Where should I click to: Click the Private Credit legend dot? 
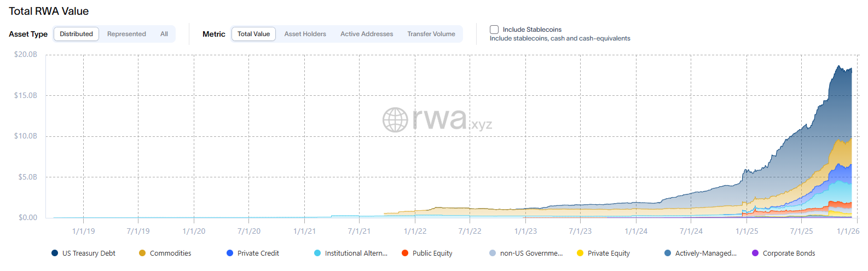[x=230, y=253]
